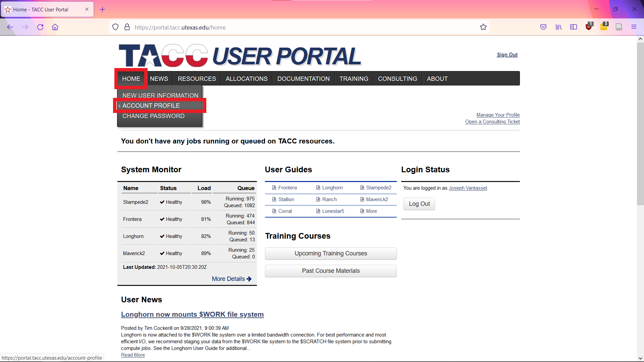This screenshot has height=362, width=644.
Task: Click the scrollbar down arrow
Action: [640, 358]
